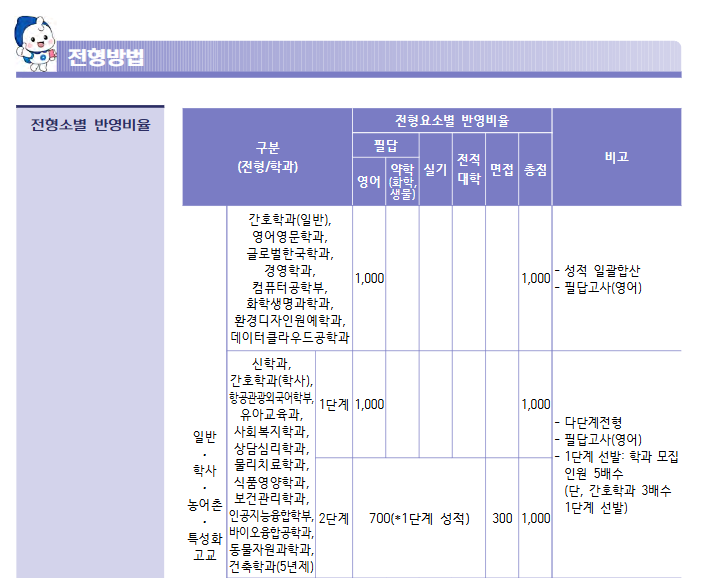Click 데이터클라우드공학과 in the department list
The height and width of the screenshot is (578, 706).
click(x=290, y=337)
